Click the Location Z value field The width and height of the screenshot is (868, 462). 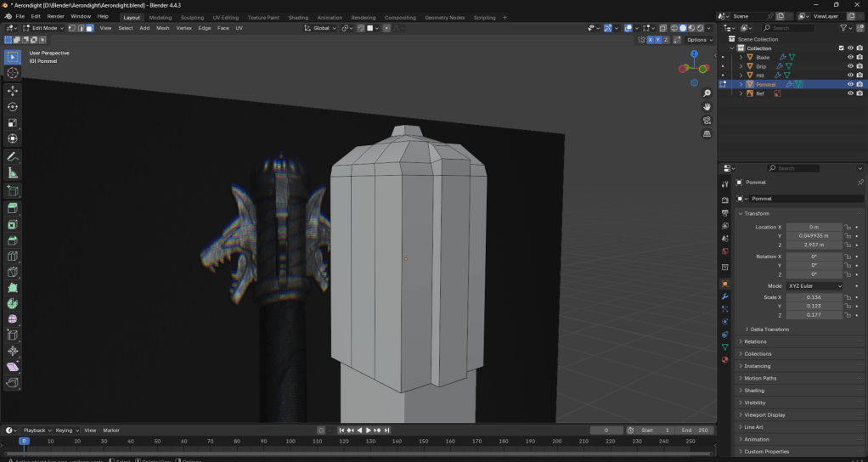(814, 245)
